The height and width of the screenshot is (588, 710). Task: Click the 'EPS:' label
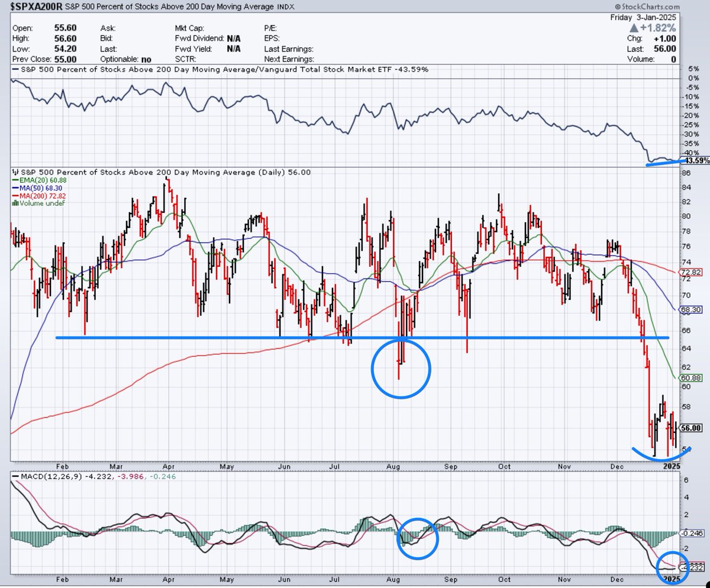[272, 38]
